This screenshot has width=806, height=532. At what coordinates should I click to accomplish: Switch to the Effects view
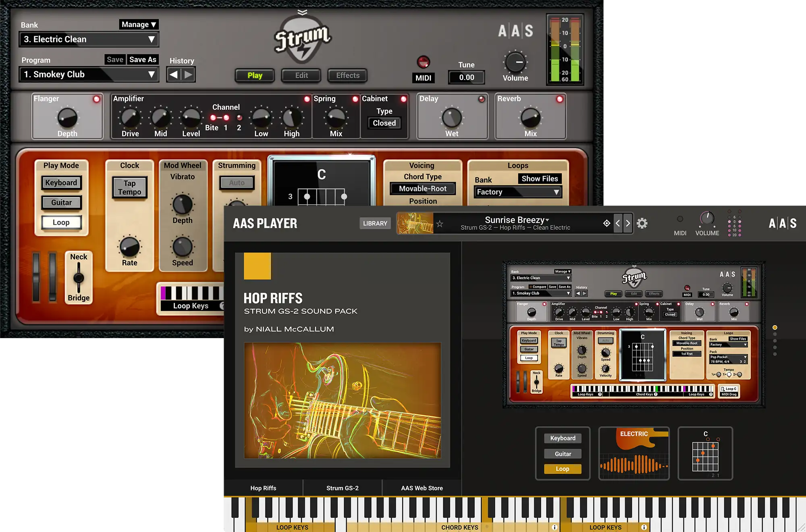[348, 75]
